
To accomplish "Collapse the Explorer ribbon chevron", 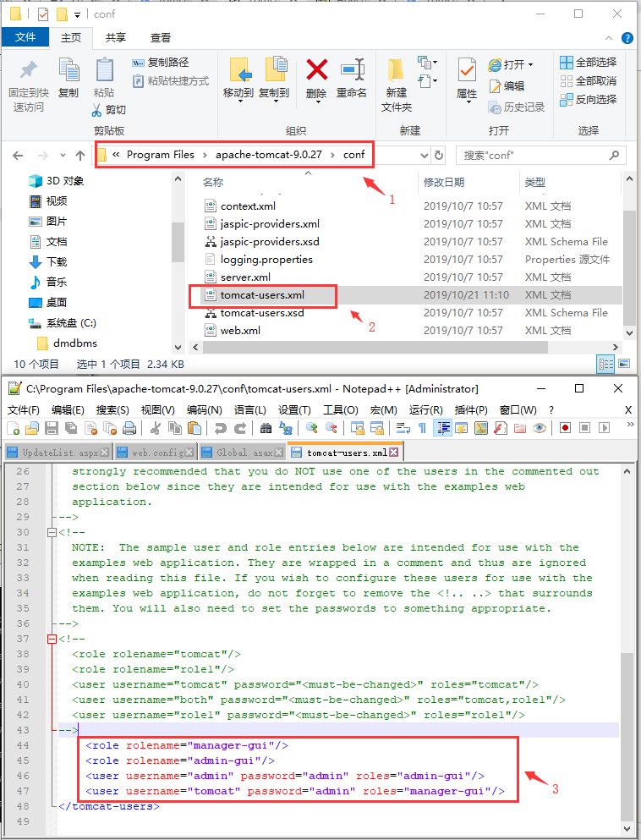I will [x=609, y=38].
